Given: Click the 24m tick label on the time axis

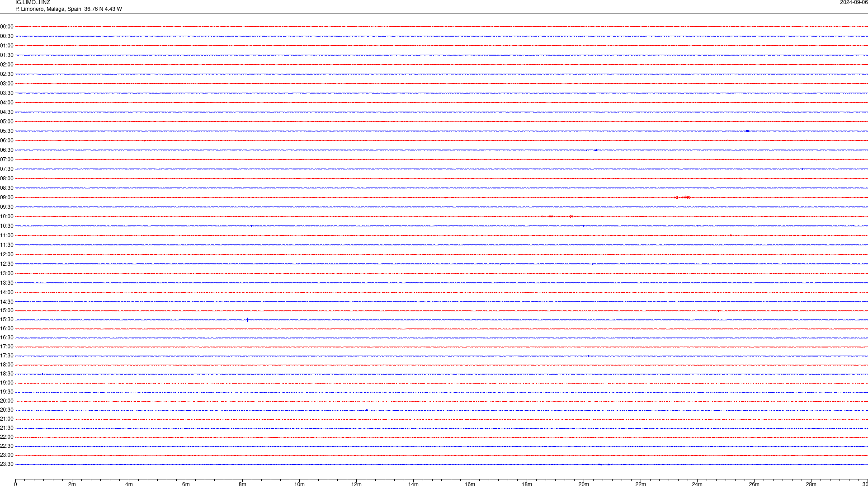Looking at the screenshot, I should point(698,484).
